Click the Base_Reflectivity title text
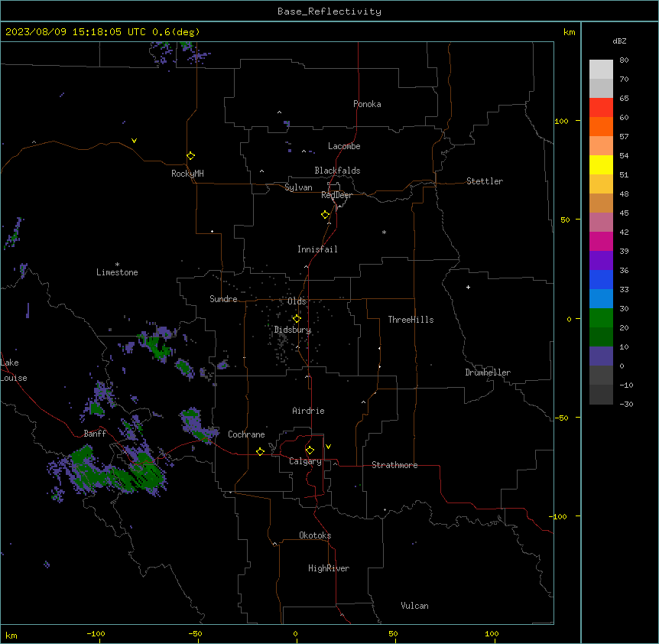 pos(329,11)
